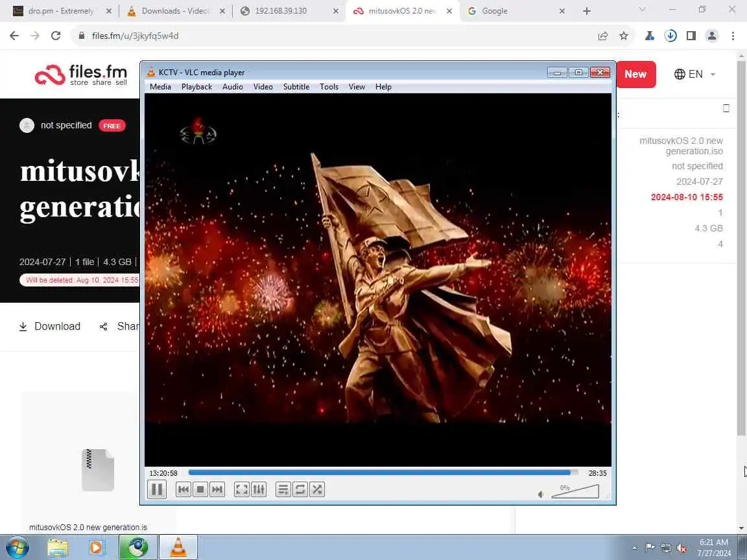747x560 pixels.
Task: Open the Chrome three-dot menu
Action: click(x=733, y=36)
